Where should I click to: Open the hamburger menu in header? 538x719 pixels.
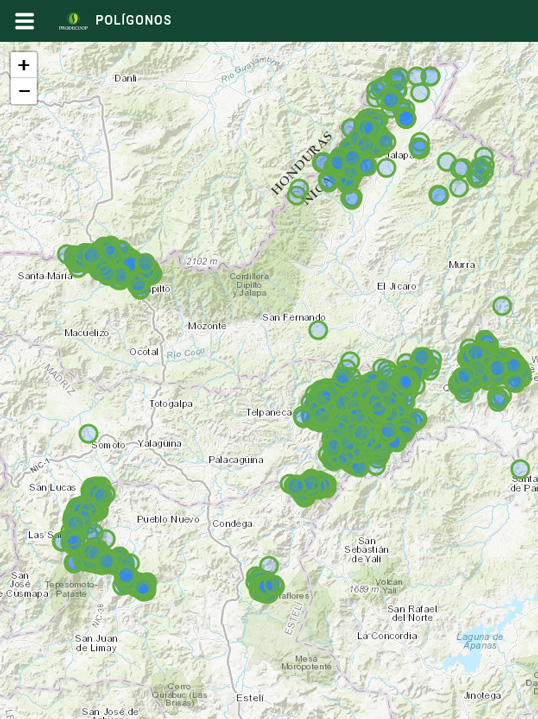point(24,21)
